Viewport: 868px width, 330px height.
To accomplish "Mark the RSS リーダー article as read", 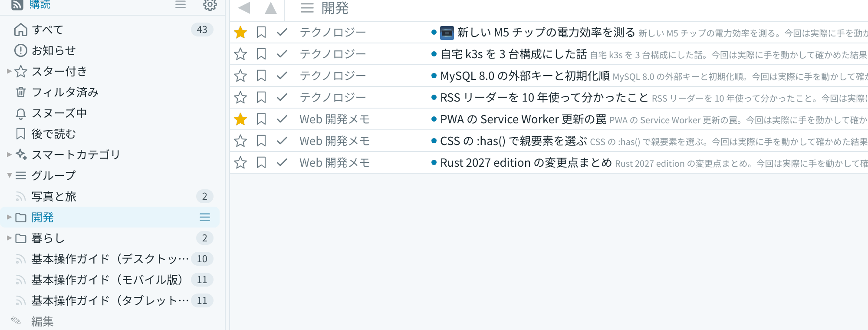I will pyautogui.click(x=282, y=97).
